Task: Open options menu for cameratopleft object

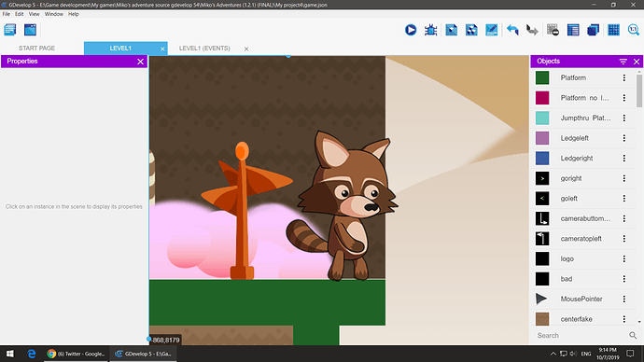Action: click(624, 239)
